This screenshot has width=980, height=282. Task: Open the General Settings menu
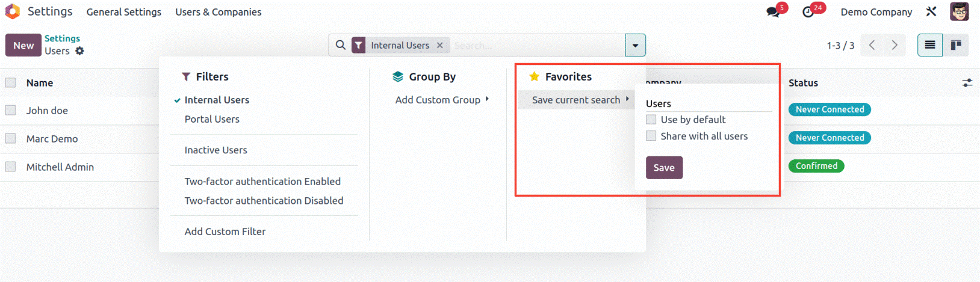point(124,12)
